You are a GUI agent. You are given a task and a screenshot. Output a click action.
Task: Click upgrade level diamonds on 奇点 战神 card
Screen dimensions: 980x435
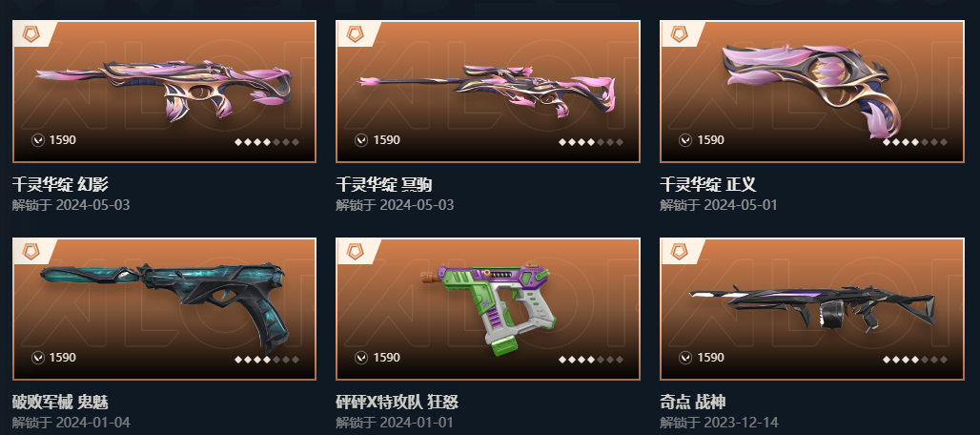coord(915,360)
